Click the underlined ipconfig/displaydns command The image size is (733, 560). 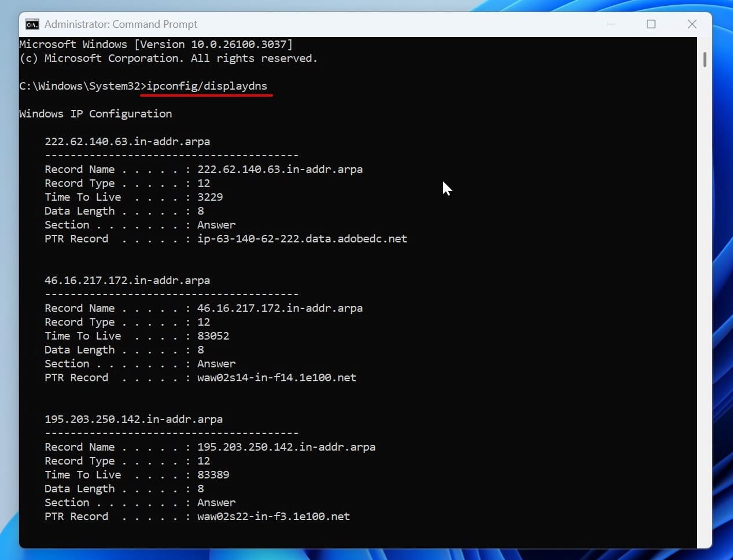click(207, 86)
